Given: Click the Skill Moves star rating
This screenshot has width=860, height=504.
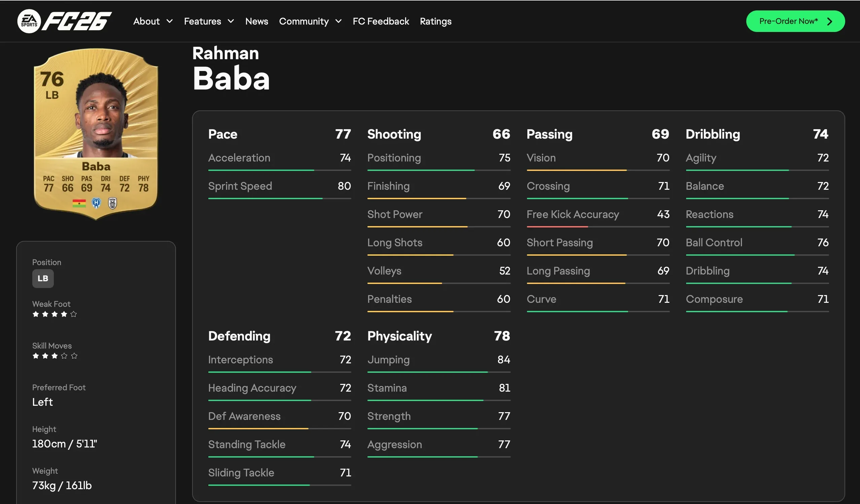Looking at the screenshot, I should click(x=55, y=356).
